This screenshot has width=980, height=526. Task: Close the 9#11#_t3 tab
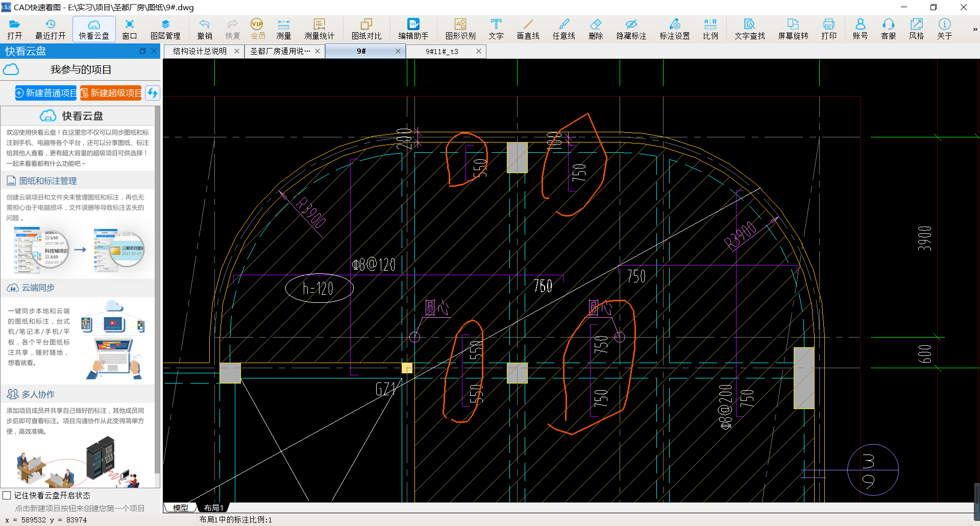click(x=479, y=51)
